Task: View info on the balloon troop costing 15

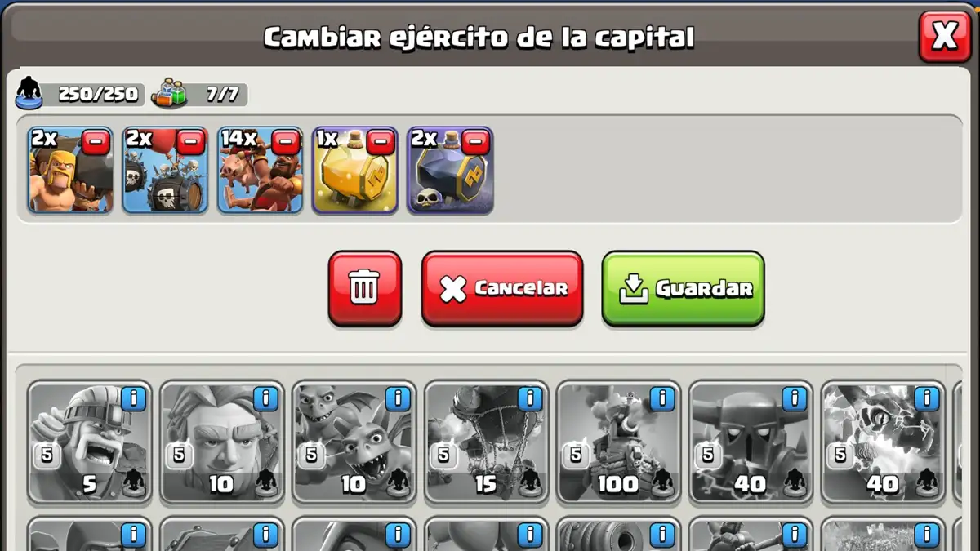Action: pyautogui.click(x=530, y=398)
